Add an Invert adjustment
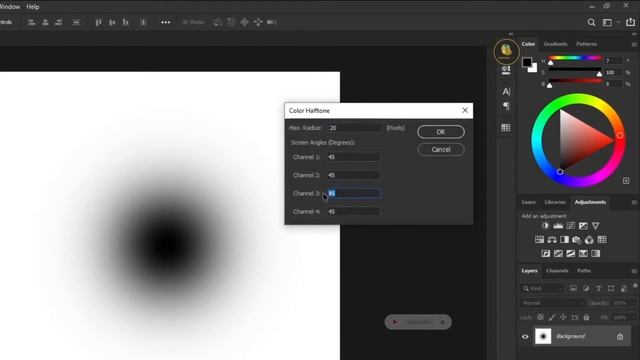This screenshot has height=360, width=640. coord(546,253)
